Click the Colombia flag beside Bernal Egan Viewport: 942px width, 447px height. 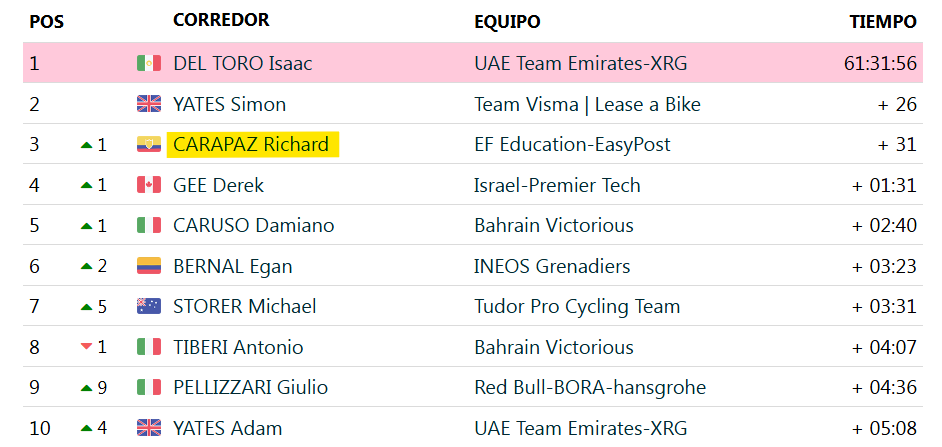pyautogui.click(x=148, y=266)
